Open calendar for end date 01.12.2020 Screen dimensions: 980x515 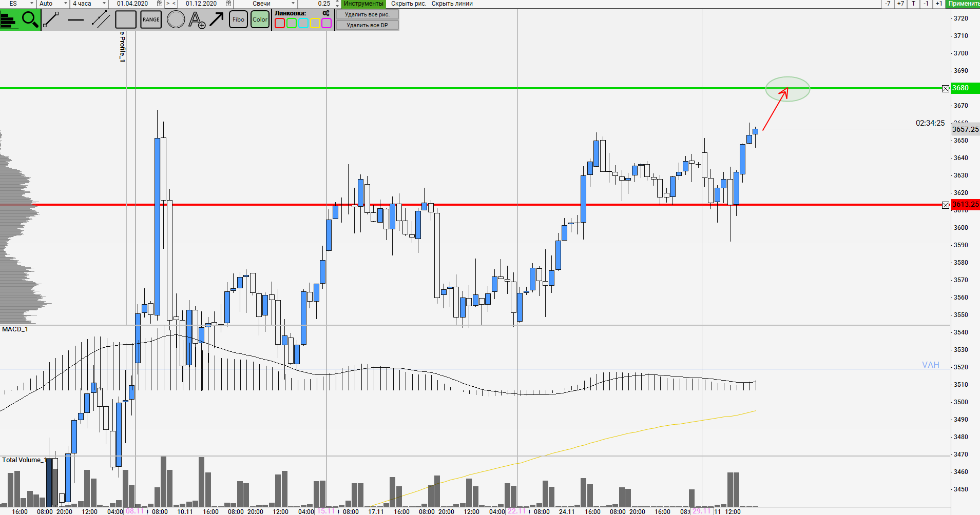point(228,4)
